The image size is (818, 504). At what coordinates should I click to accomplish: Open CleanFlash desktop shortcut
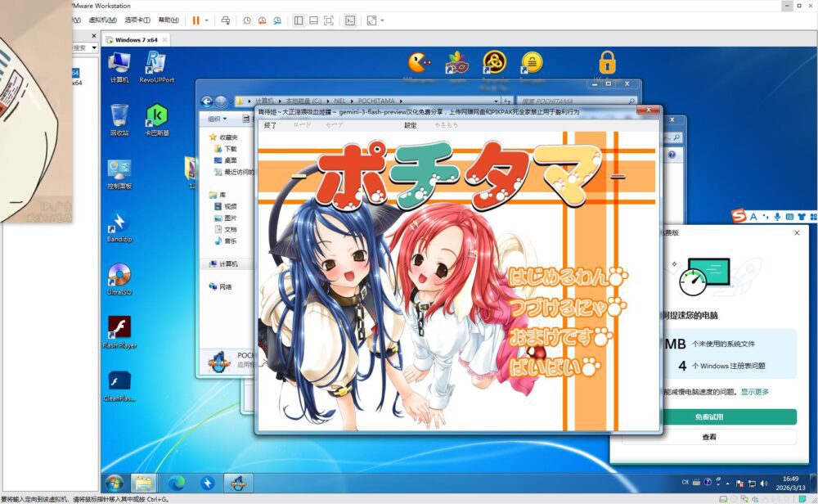119,386
